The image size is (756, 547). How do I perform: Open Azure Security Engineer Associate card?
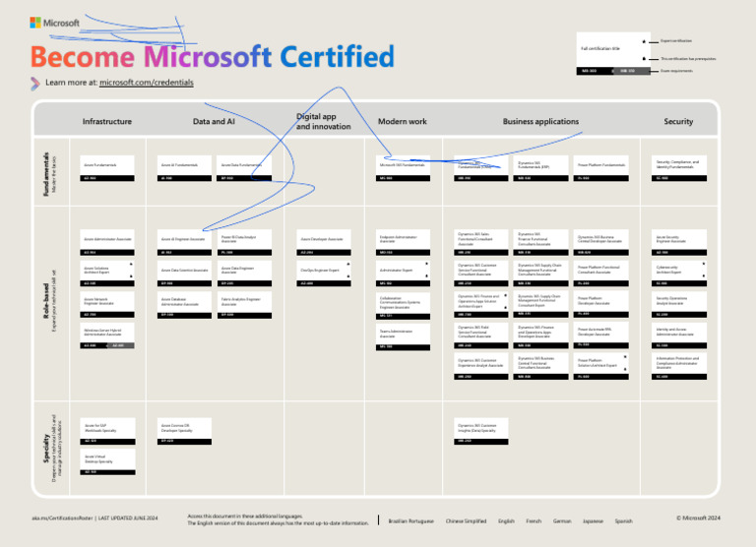tap(679, 242)
